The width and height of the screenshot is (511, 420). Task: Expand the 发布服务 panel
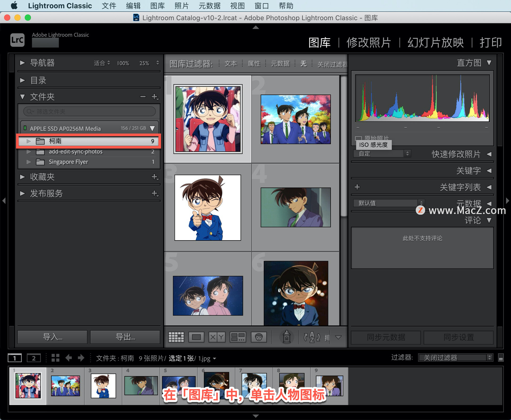23,193
